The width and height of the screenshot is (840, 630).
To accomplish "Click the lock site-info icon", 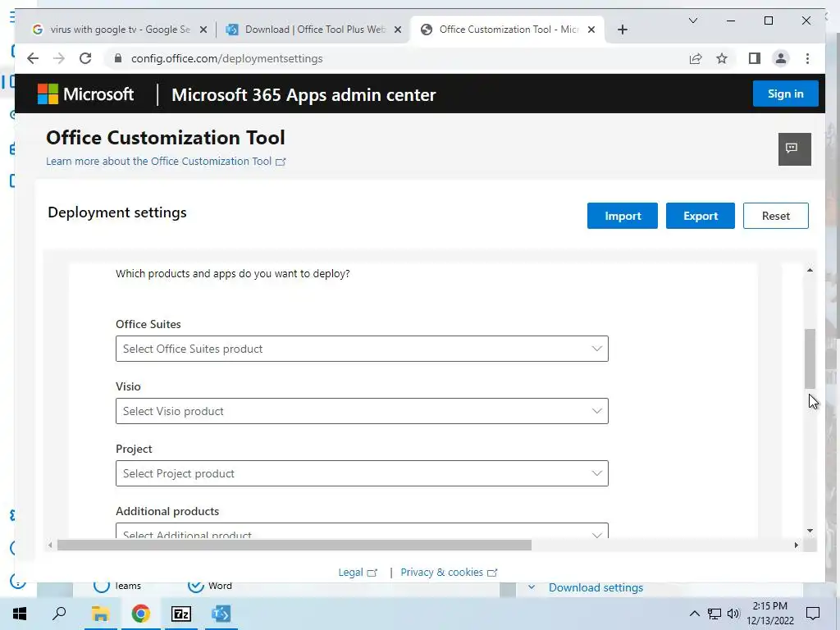I will (x=118, y=58).
